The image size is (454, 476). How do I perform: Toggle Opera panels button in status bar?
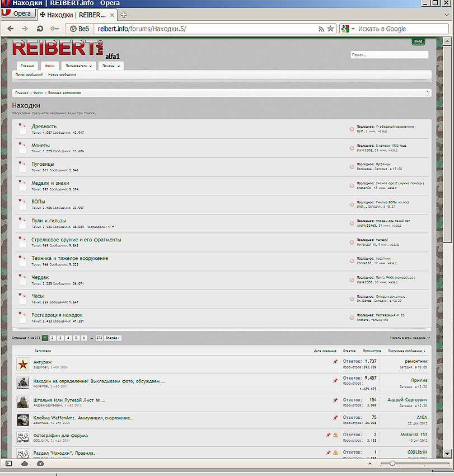point(9,464)
